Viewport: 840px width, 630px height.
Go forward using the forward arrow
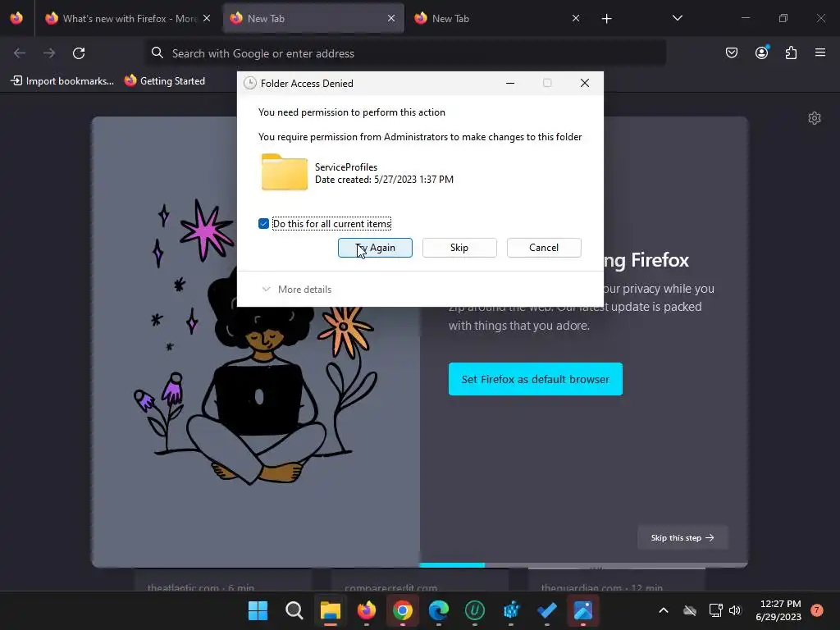coord(49,53)
